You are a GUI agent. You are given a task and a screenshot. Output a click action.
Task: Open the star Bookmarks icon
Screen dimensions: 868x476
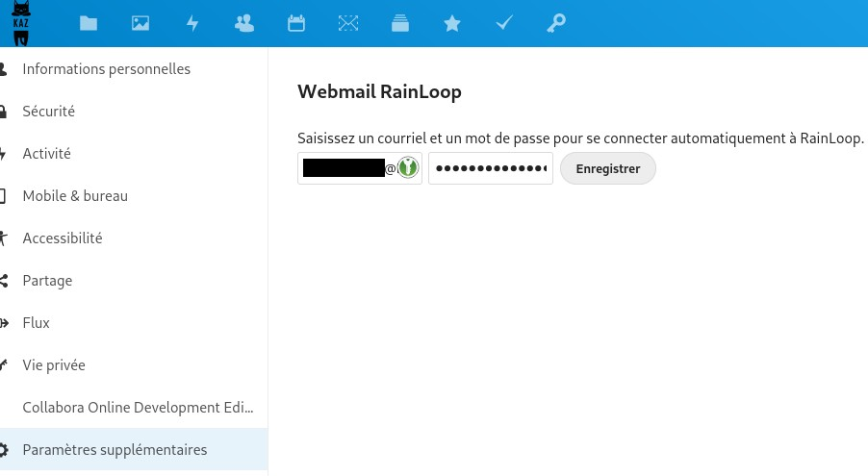[x=452, y=24]
